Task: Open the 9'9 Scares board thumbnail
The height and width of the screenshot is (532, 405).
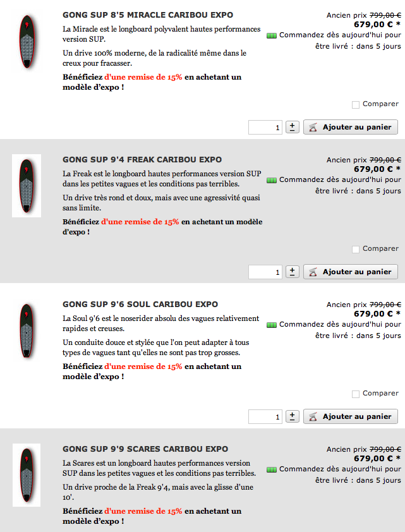Action: point(27,475)
